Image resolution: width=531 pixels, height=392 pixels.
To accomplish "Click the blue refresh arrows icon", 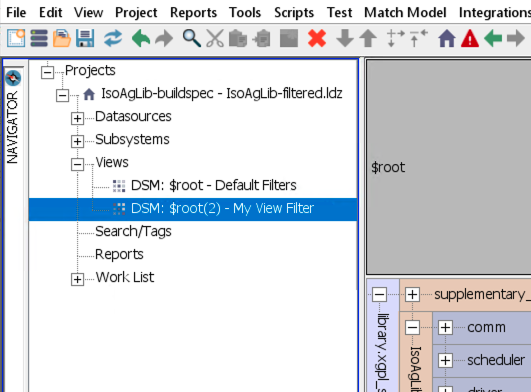I will (x=113, y=38).
